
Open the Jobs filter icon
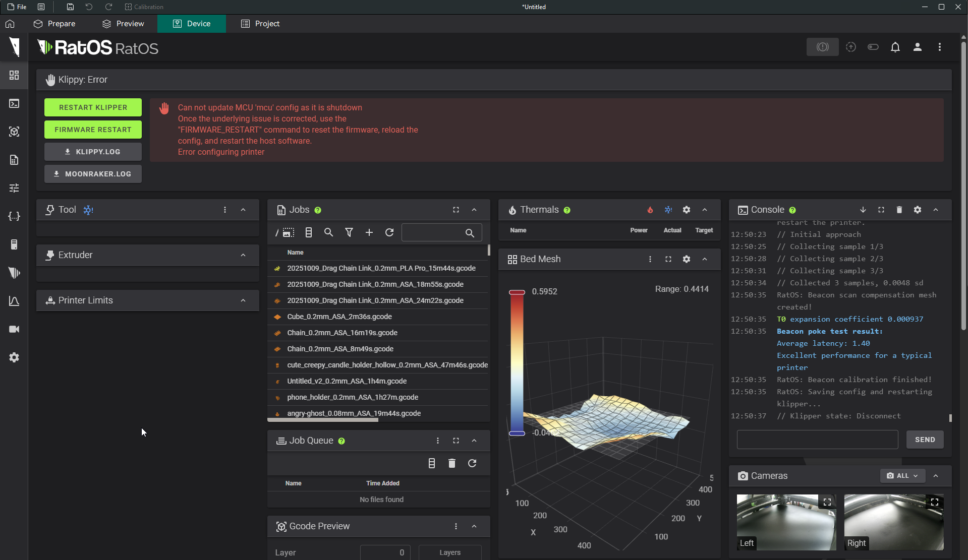(349, 232)
